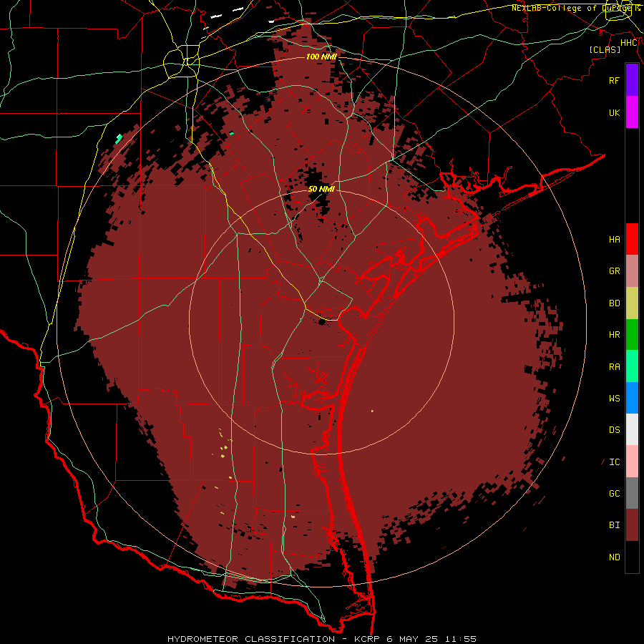Select the light pink IC legend swatch
Screen dimensions: 644x644
[632, 462]
